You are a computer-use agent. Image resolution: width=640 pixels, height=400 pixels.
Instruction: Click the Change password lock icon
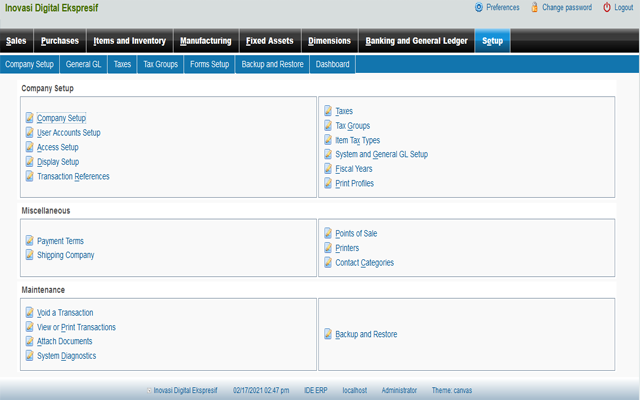coord(534,7)
